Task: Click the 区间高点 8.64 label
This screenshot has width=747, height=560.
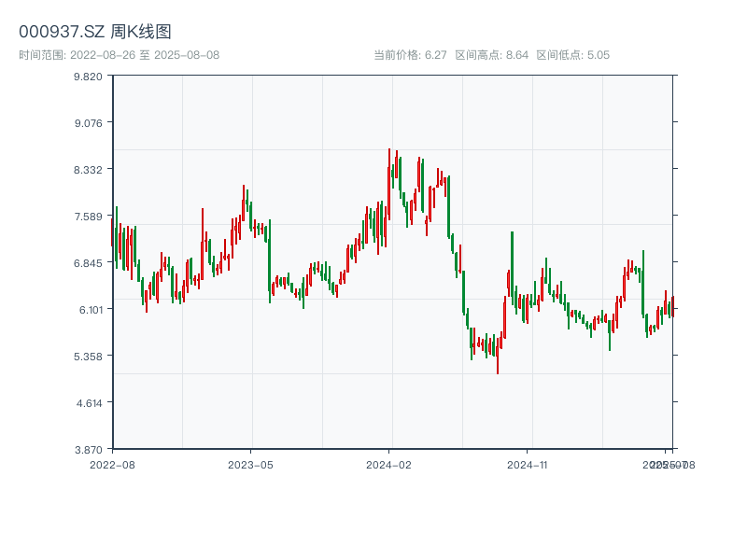Action: (492, 55)
